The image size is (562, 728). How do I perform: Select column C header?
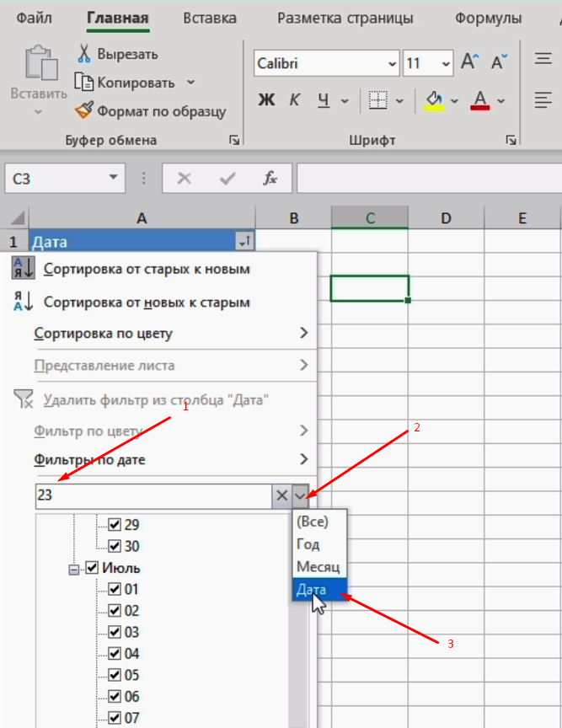point(370,217)
